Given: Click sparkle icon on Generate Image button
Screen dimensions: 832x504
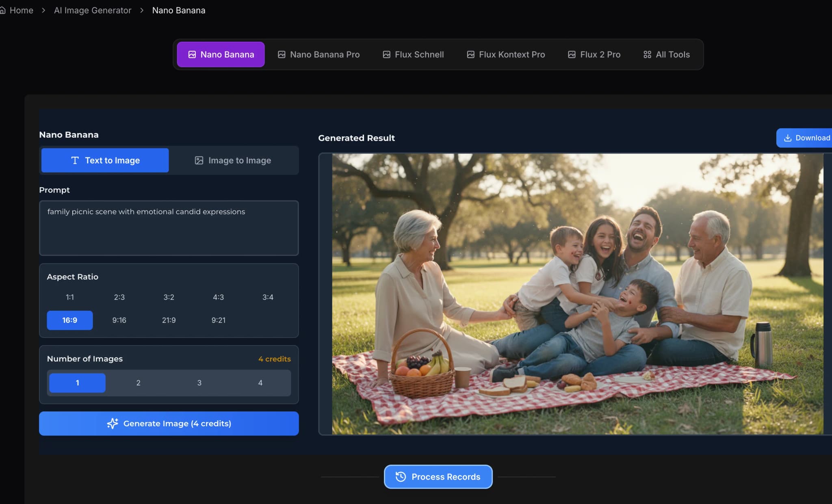Looking at the screenshot, I should click(113, 423).
